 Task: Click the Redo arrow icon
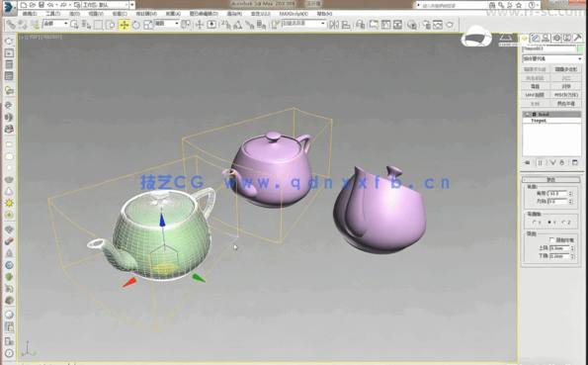63,5
